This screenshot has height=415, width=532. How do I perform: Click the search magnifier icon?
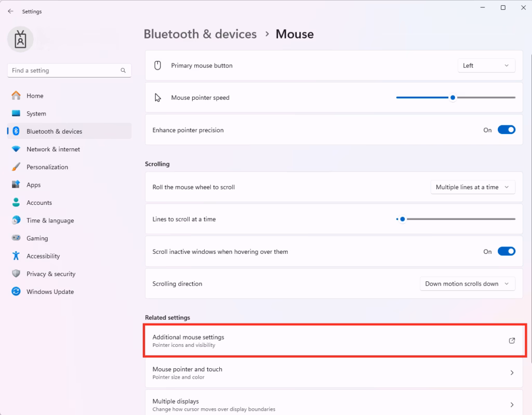point(123,70)
